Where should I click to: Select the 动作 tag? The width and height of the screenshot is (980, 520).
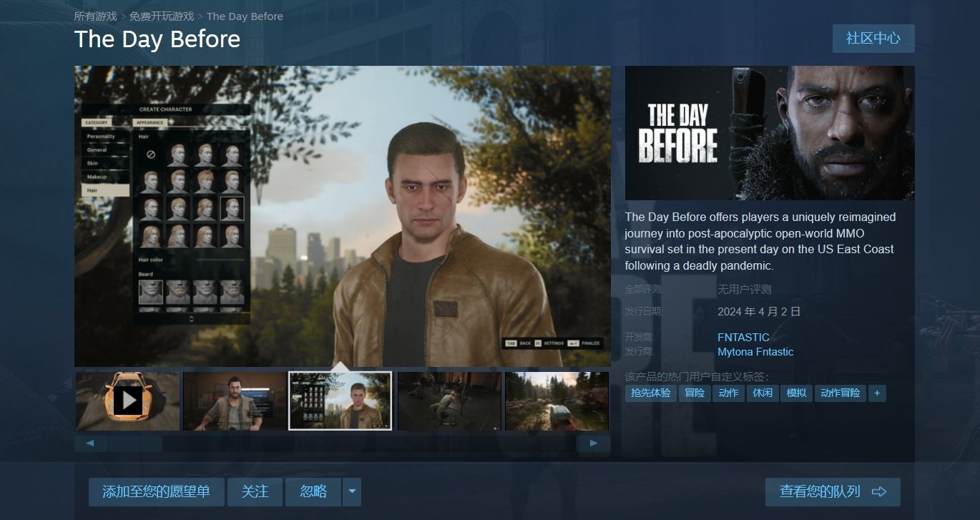(728, 393)
